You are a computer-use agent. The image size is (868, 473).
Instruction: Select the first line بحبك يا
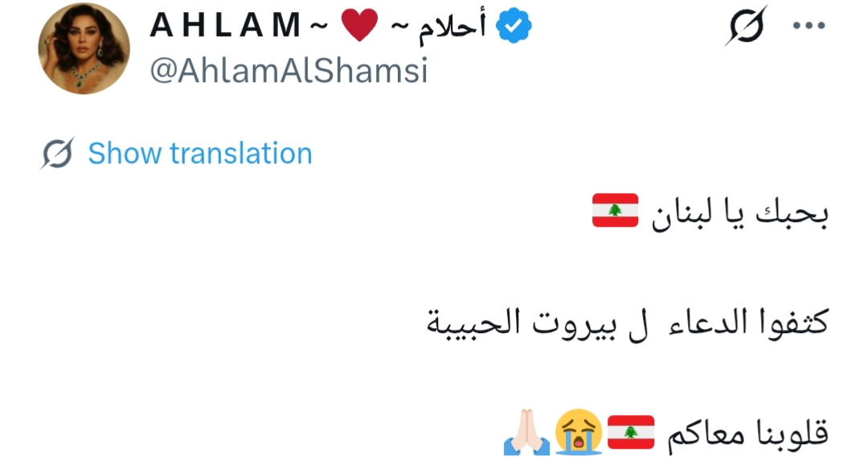coord(776,215)
